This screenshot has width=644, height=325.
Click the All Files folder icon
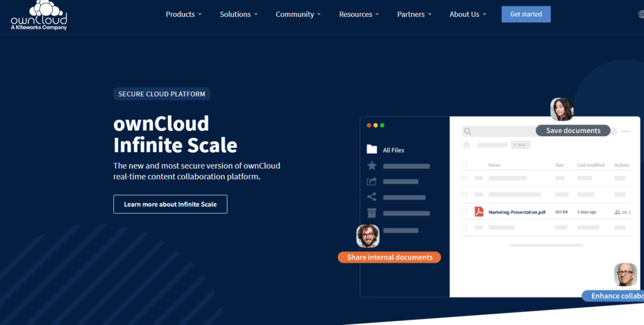(372, 149)
